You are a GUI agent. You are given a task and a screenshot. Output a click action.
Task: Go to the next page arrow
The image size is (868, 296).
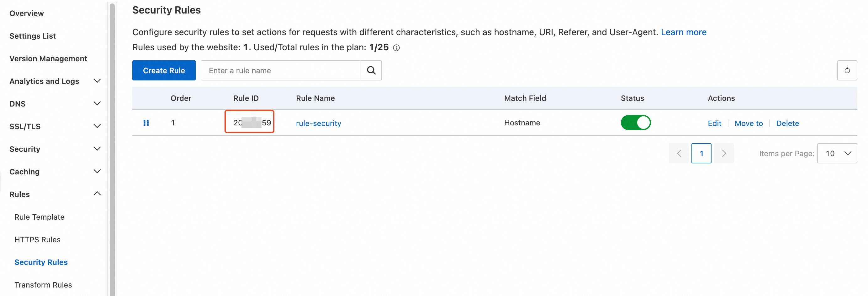pos(723,154)
